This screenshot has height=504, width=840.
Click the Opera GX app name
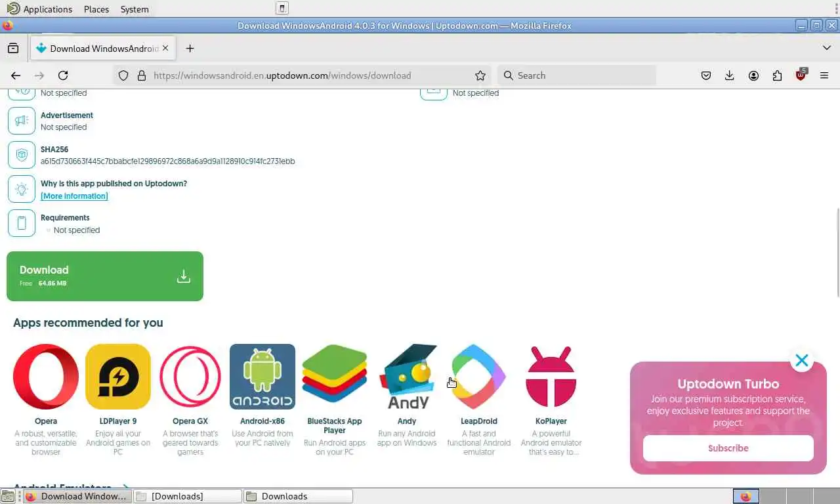[x=190, y=421]
